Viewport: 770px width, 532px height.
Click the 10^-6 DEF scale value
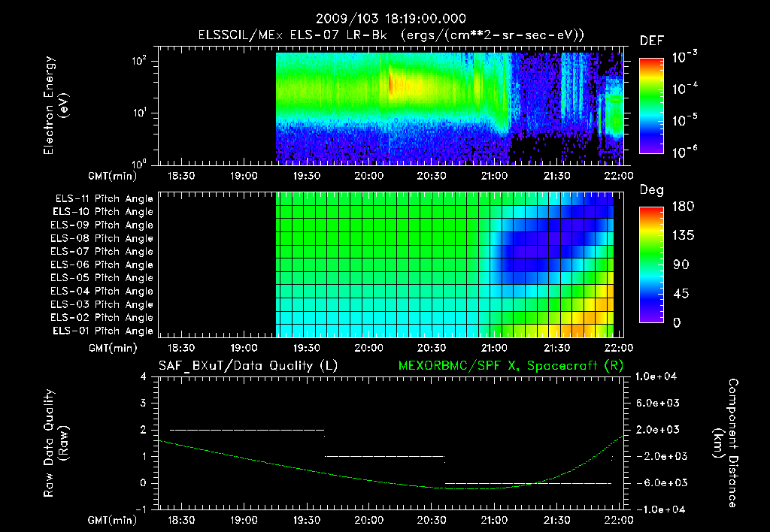tap(684, 152)
